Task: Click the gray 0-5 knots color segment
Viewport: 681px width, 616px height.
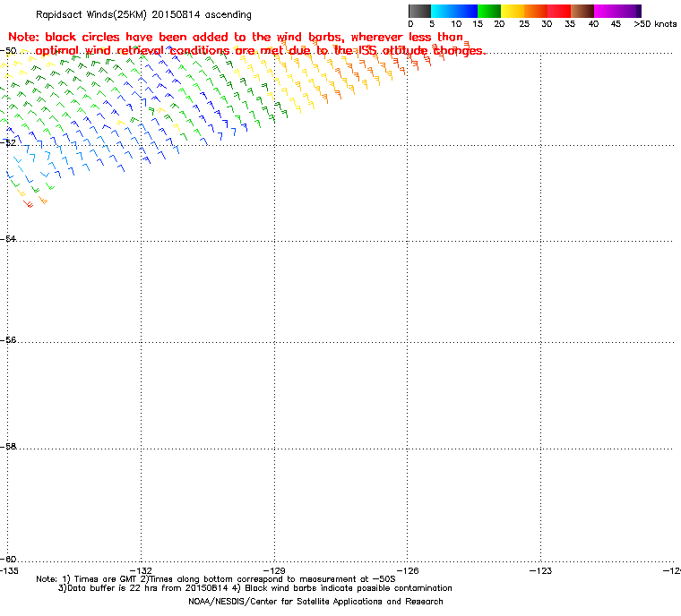Action: click(x=419, y=11)
